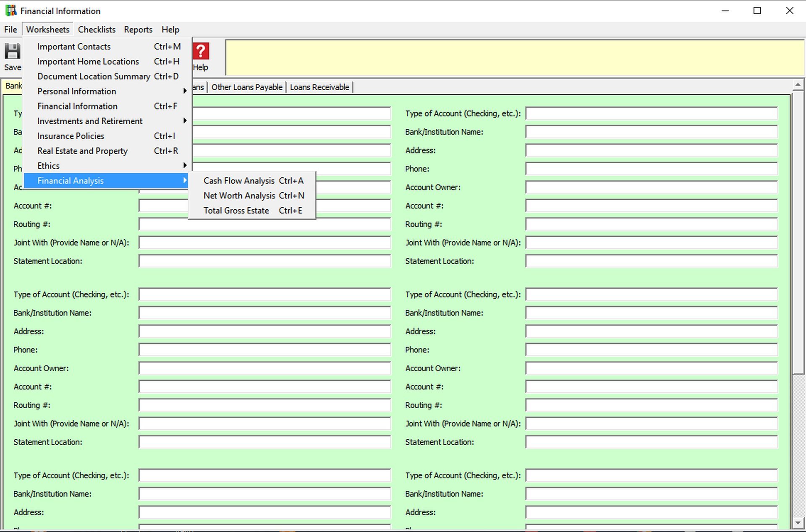Click third-right Type of Account field

point(652,475)
